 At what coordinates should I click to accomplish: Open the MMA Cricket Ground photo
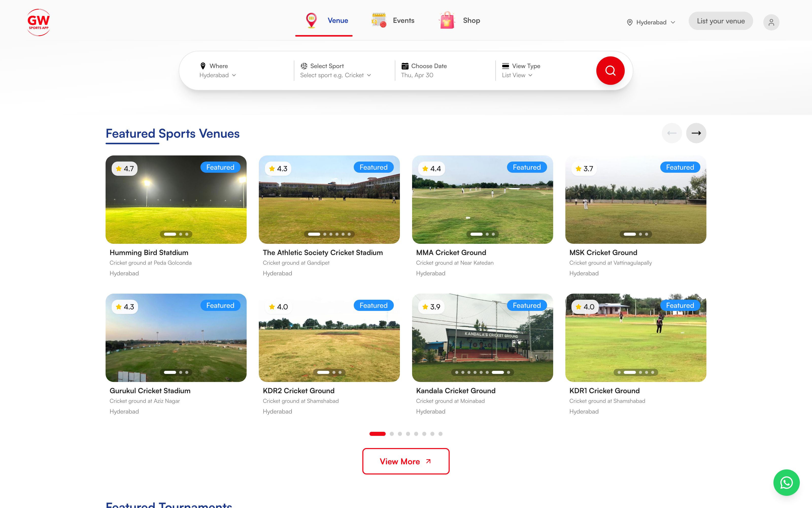click(x=482, y=200)
